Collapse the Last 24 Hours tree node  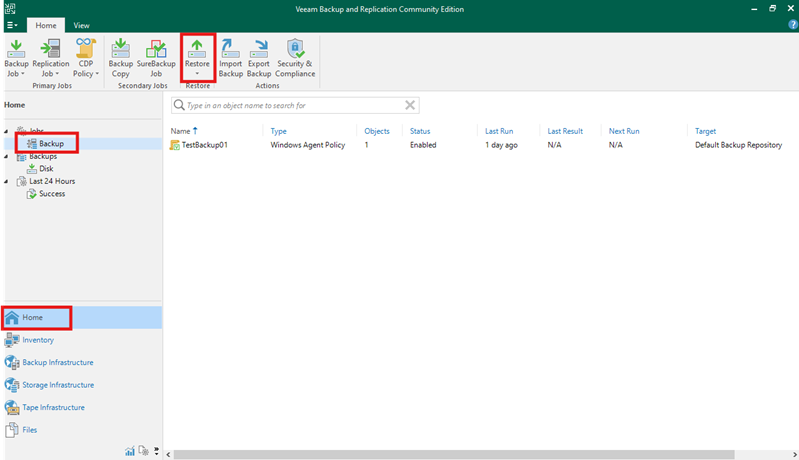point(6,182)
